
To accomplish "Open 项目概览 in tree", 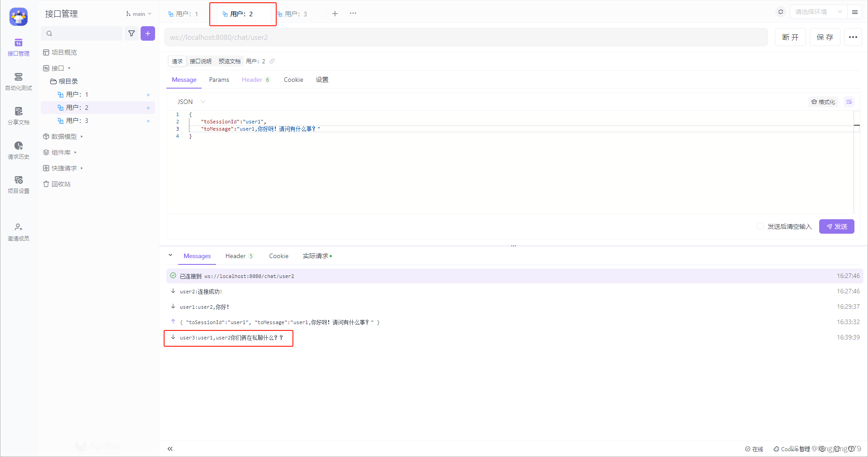I will tap(60, 52).
